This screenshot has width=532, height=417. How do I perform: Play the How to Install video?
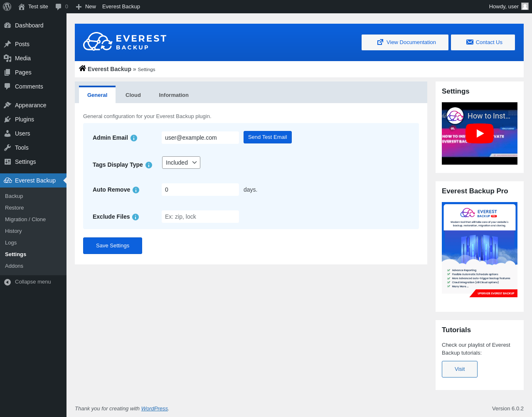click(x=480, y=133)
